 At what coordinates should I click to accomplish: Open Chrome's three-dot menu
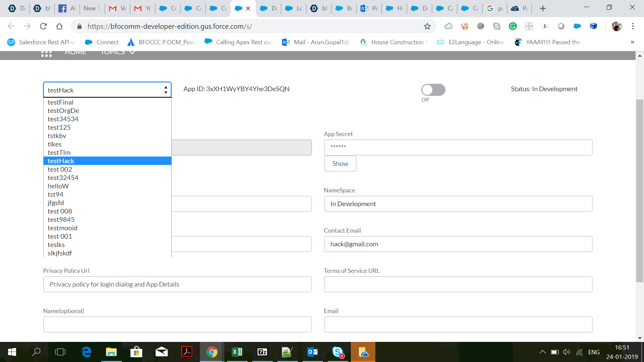point(633,26)
